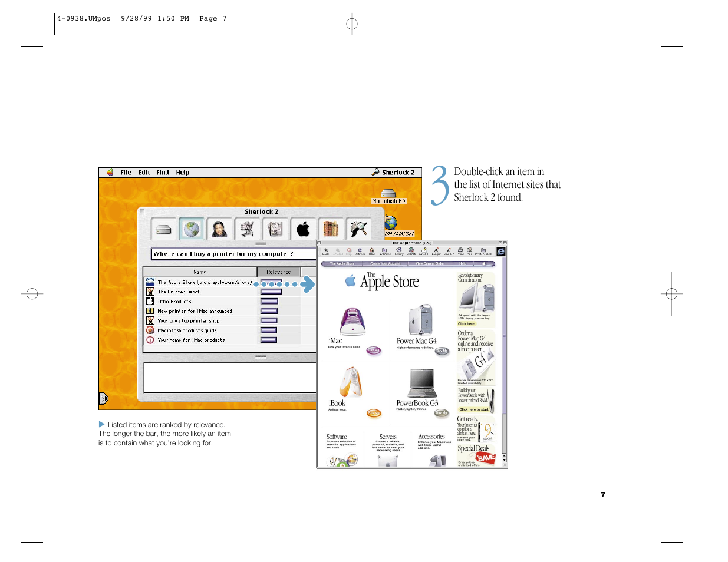The width and height of the screenshot is (728, 562).
Task: Open the Apple menu in the menu bar
Action: 110,173
